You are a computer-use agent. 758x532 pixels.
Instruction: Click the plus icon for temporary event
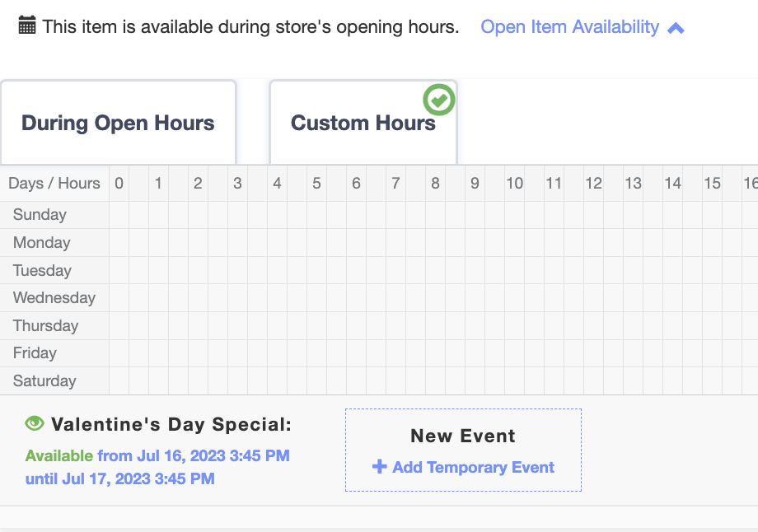point(380,467)
